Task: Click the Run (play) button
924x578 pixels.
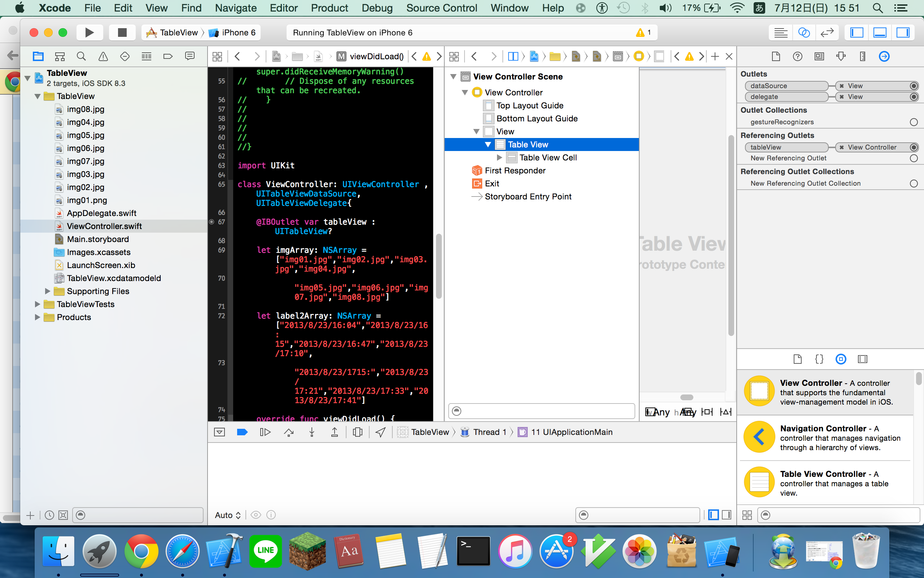Action: pyautogui.click(x=90, y=33)
